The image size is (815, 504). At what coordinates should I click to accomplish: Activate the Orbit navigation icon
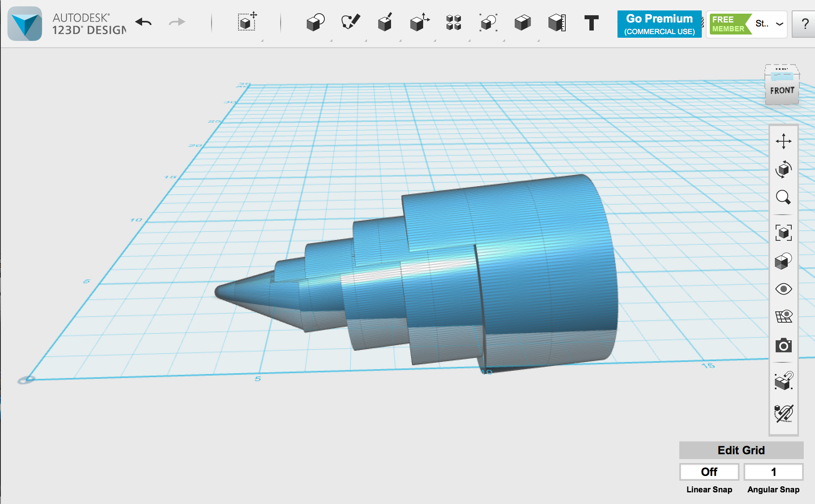coord(783,169)
